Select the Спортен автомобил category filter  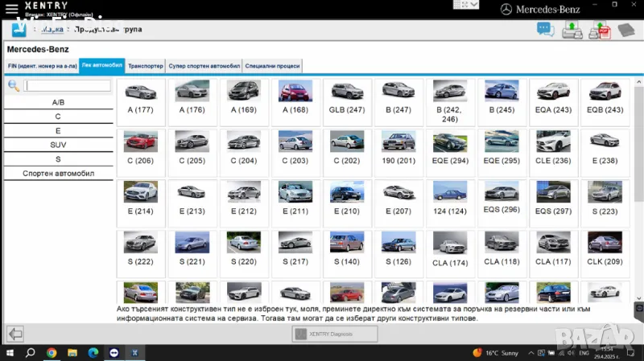click(x=58, y=173)
